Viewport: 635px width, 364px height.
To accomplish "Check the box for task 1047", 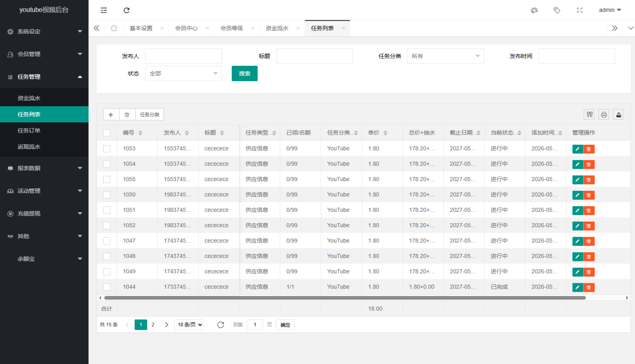I will click(107, 241).
